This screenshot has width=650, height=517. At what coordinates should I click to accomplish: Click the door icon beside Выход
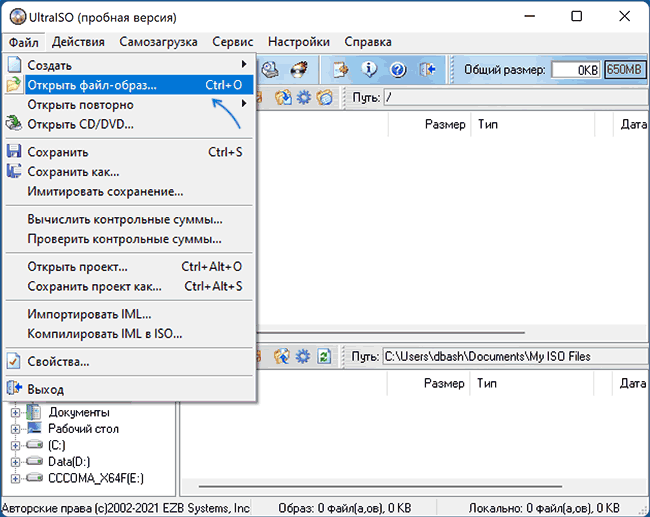14,388
